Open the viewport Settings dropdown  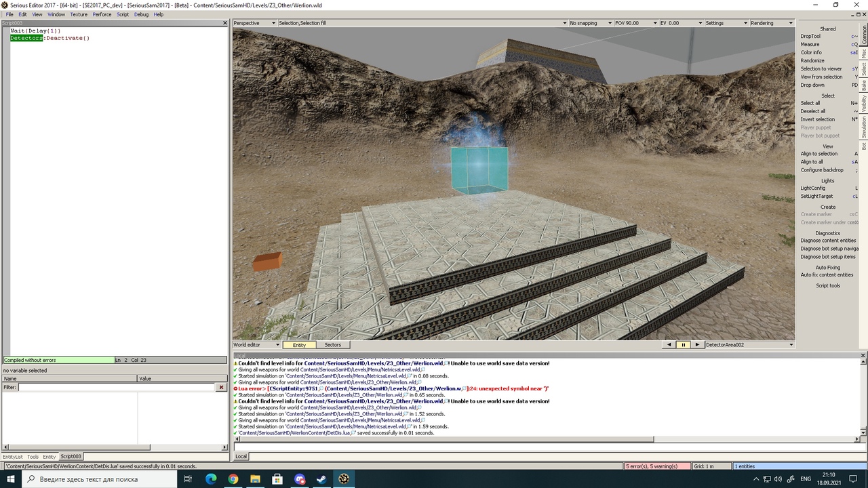(x=726, y=23)
